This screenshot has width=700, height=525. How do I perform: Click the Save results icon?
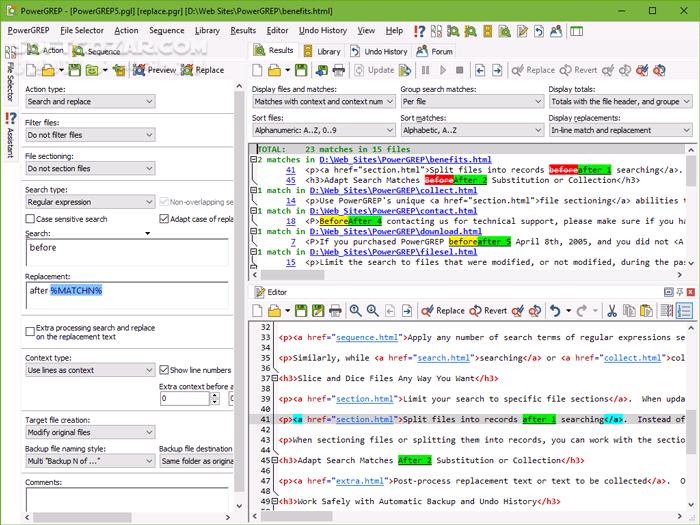point(301,70)
